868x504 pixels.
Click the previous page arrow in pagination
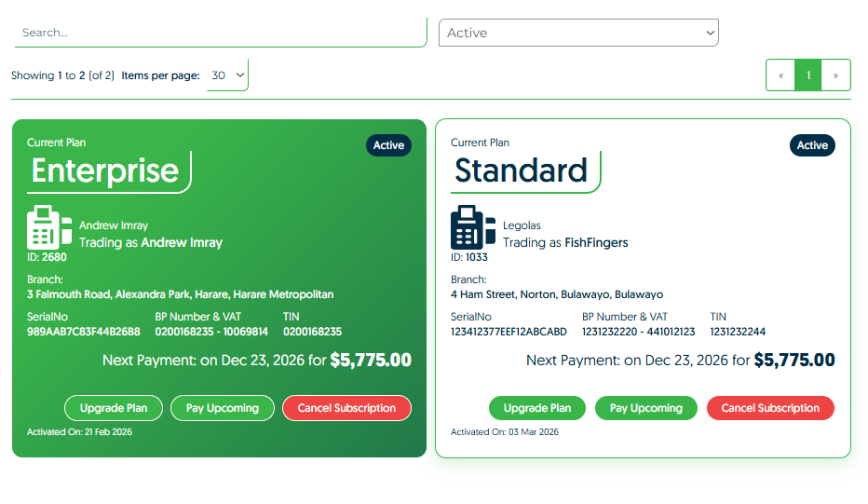pyautogui.click(x=780, y=75)
